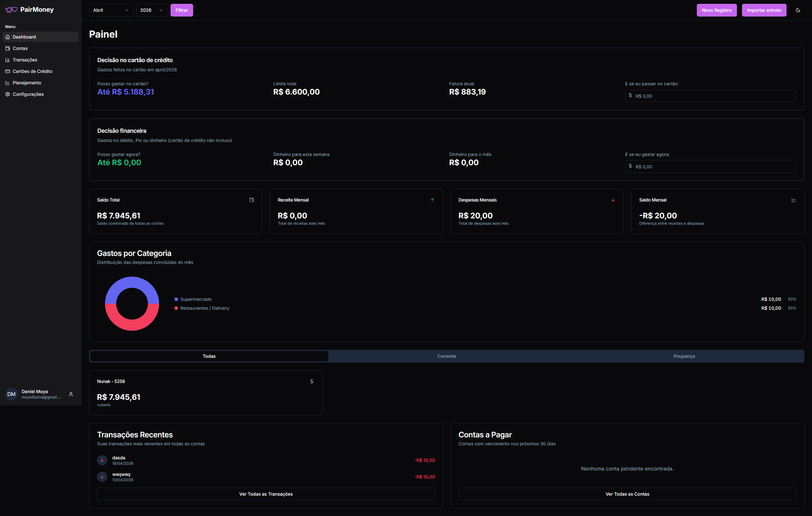Image resolution: width=812 pixels, height=516 pixels.
Task: Click the 18/04/2026 transaction date
Action: pyautogui.click(x=123, y=463)
